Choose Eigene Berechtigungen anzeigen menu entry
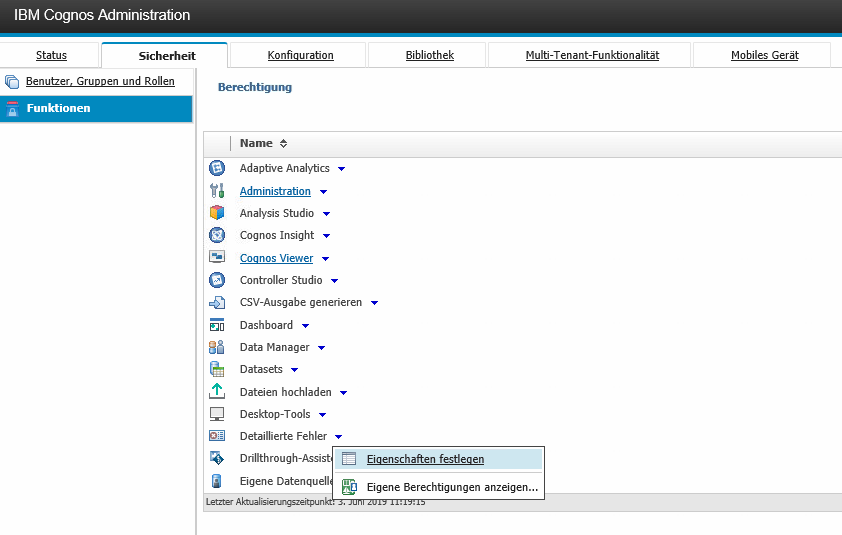Image resolution: width=842 pixels, height=535 pixels. [452, 487]
